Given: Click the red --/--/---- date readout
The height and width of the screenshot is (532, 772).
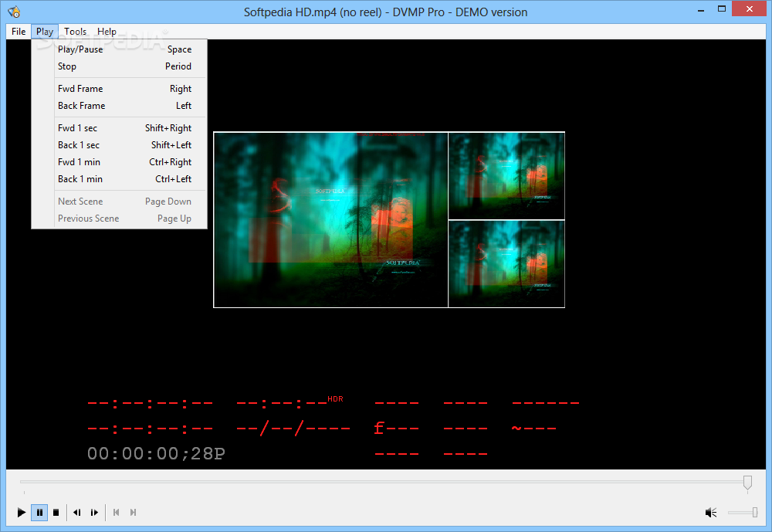Looking at the screenshot, I should [x=293, y=428].
